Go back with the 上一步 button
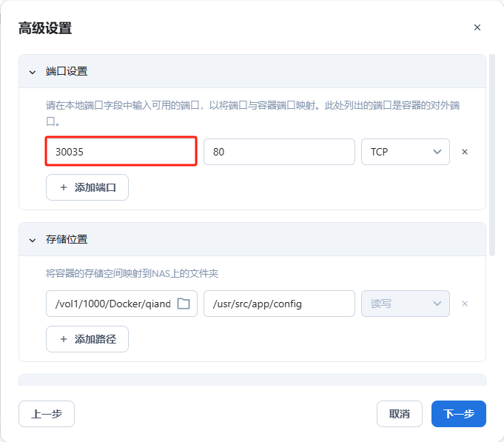Image resolution: width=504 pixels, height=442 pixels. click(x=47, y=414)
